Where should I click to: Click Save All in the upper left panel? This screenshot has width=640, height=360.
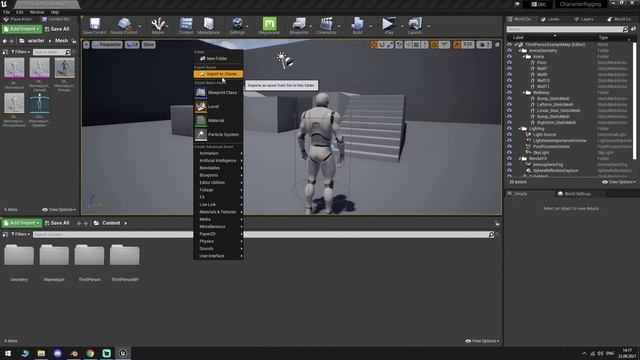tap(57, 29)
